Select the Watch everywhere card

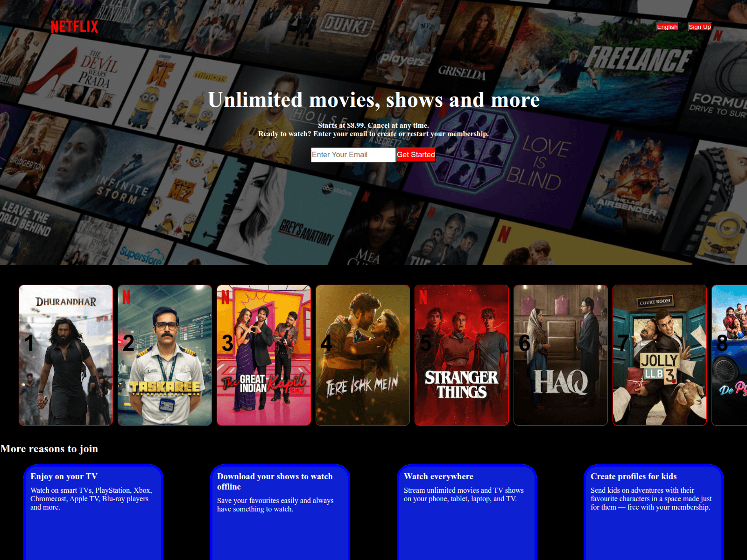(x=467, y=512)
